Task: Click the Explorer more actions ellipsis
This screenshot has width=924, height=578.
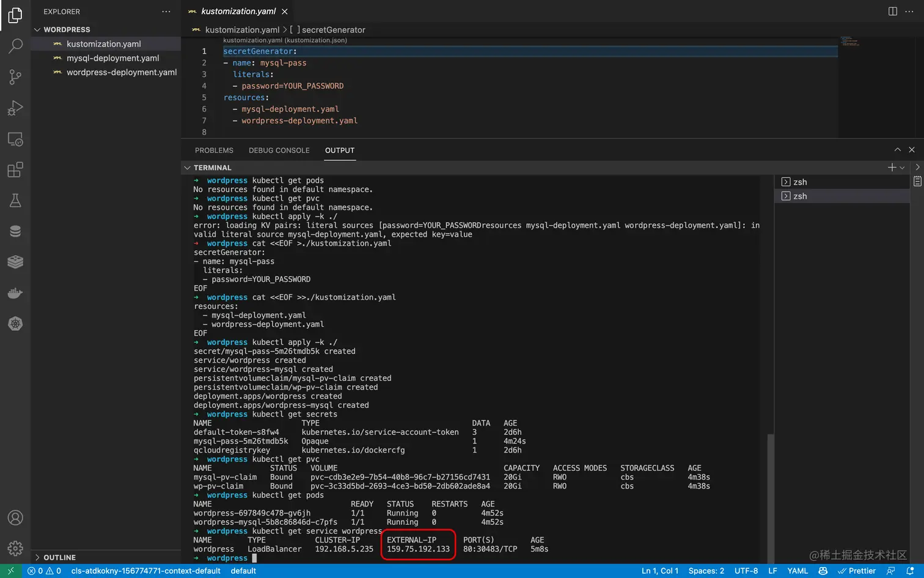Action: (166, 12)
